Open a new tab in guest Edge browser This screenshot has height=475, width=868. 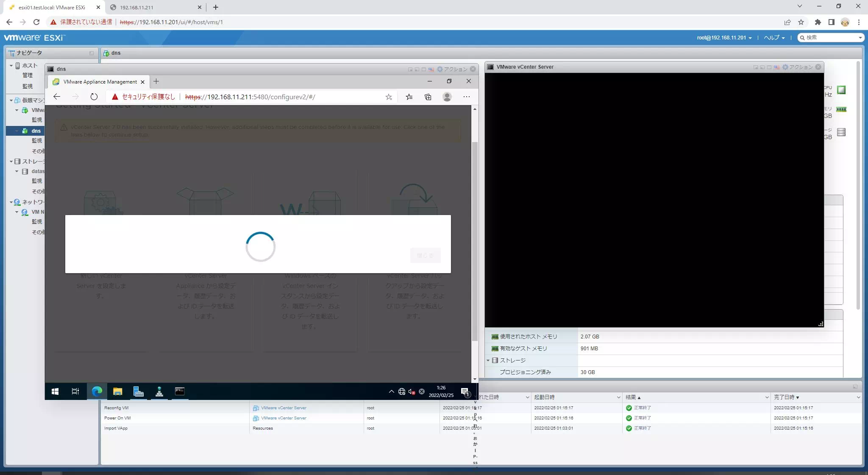pyautogui.click(x=156, y=81)
